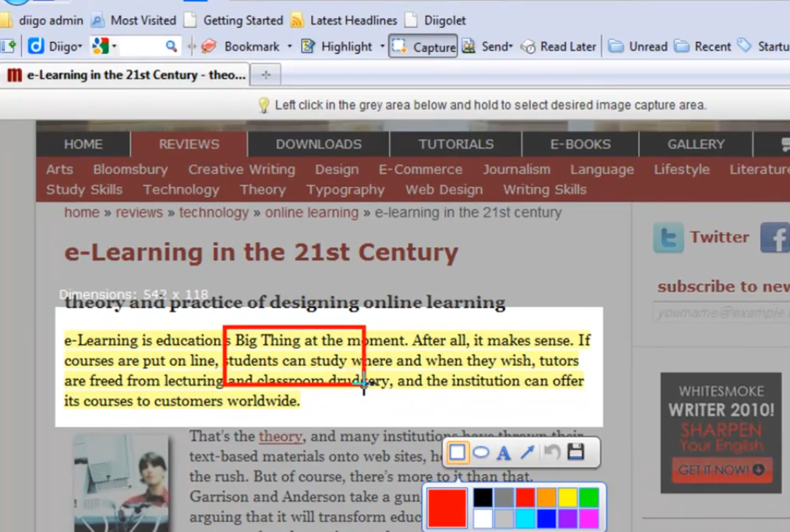790x532 pixels.
Task: Open a new browser tab
Action: tap(266, 75)
